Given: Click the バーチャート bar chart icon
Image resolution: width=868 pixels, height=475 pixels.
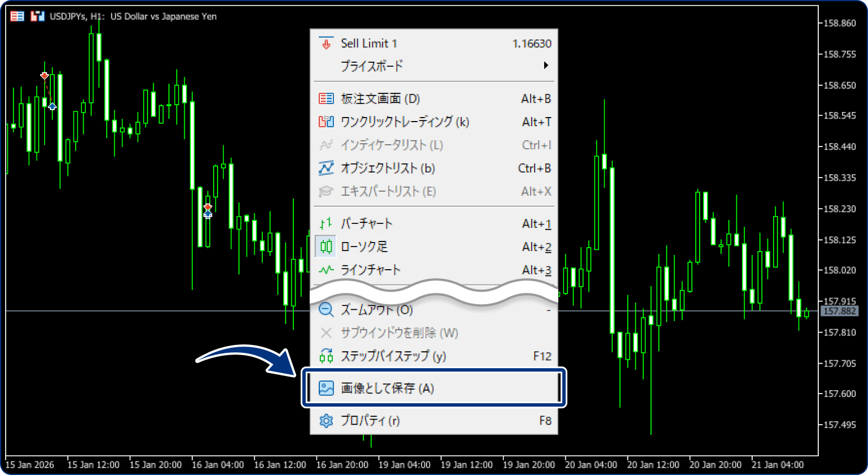Looking at the screenshot, I should [x=326, y=223].
